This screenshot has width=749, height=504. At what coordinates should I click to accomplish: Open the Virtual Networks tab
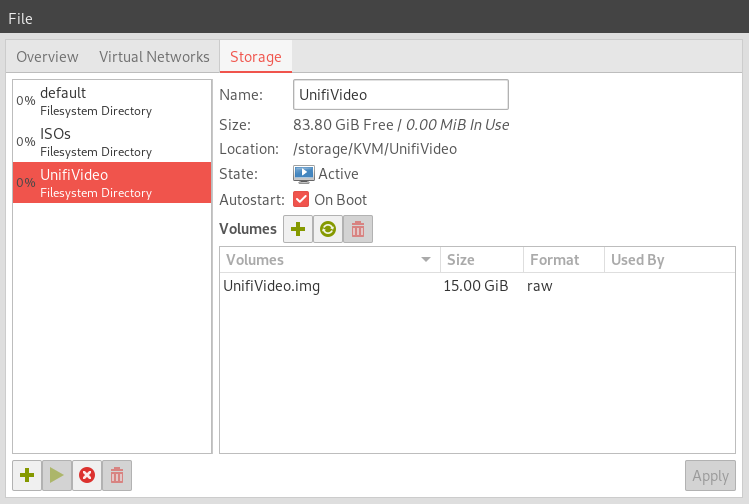tap(154, 57)
